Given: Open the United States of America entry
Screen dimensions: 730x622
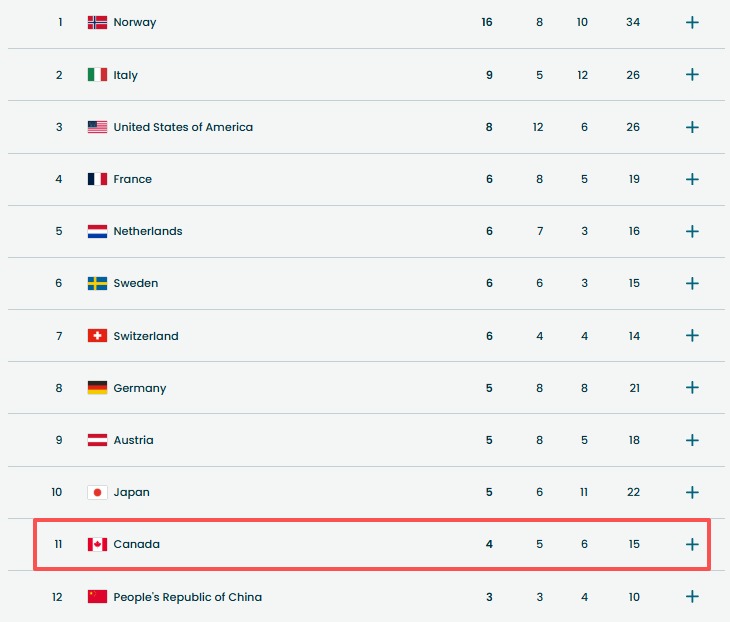Looking at the screenshot, I should [x=183, y=127].
